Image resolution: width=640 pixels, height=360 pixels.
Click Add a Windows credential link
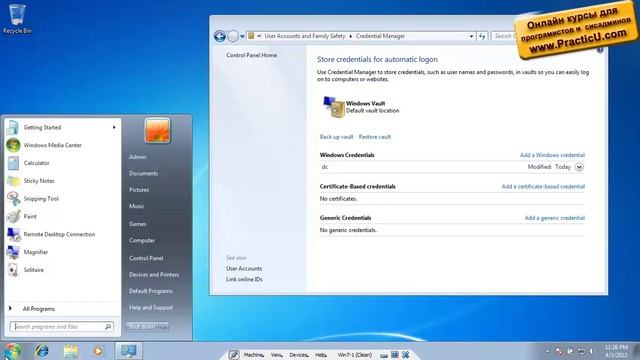552,155
